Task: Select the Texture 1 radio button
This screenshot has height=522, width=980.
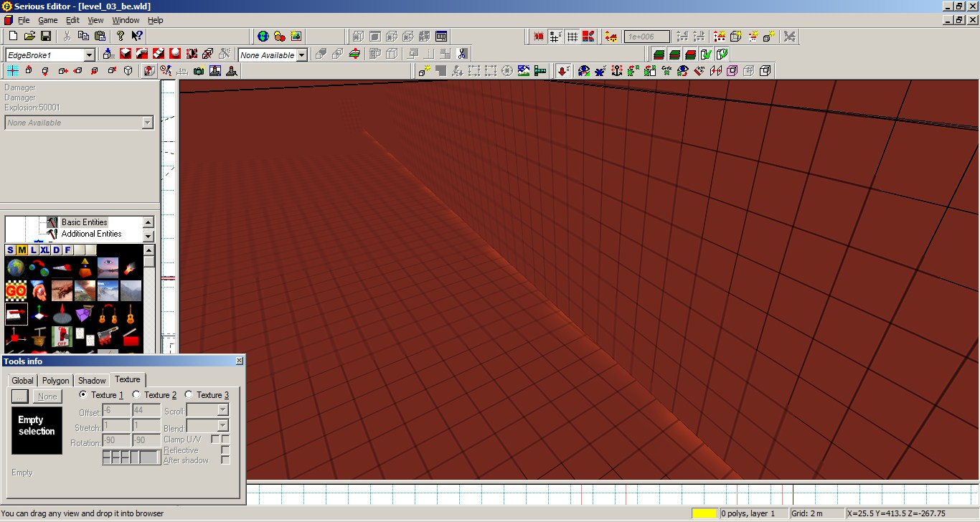Action: pos(83,394)
